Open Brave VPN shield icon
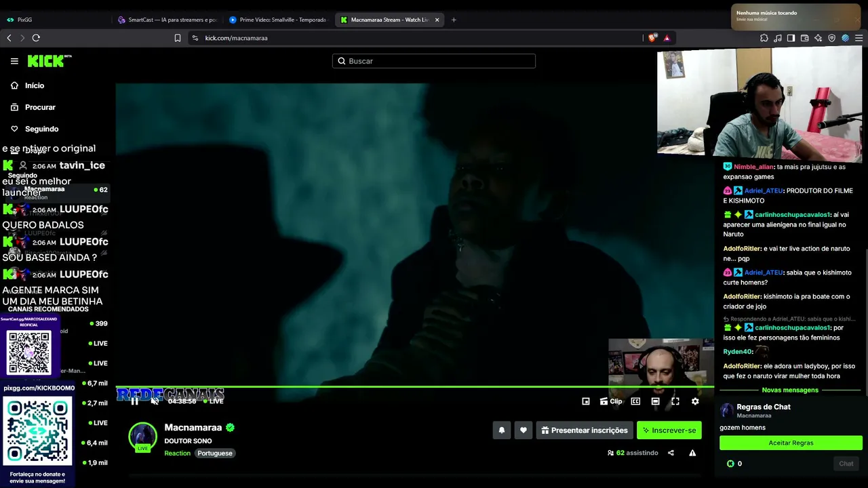The width and height of the screenshot is (868, 488). point(832,38)
